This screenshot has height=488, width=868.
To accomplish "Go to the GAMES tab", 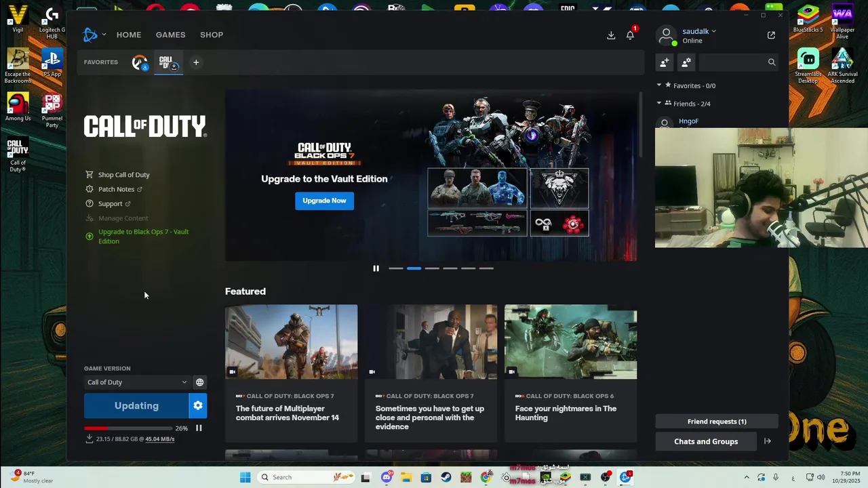I will [x=170, y=35].
